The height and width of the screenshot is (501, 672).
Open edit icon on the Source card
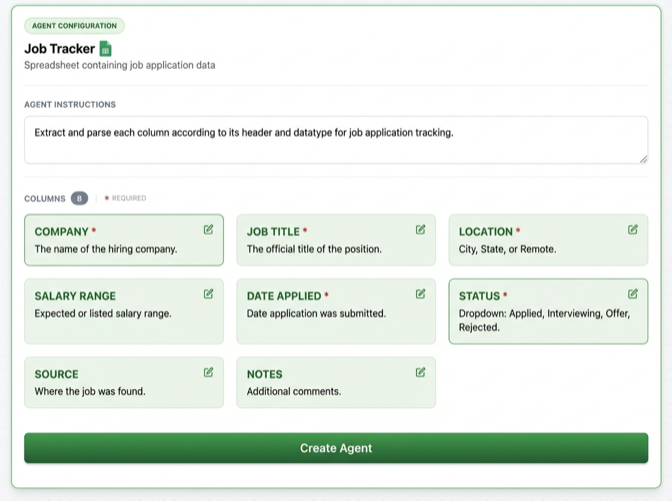[x=208, y=372]
